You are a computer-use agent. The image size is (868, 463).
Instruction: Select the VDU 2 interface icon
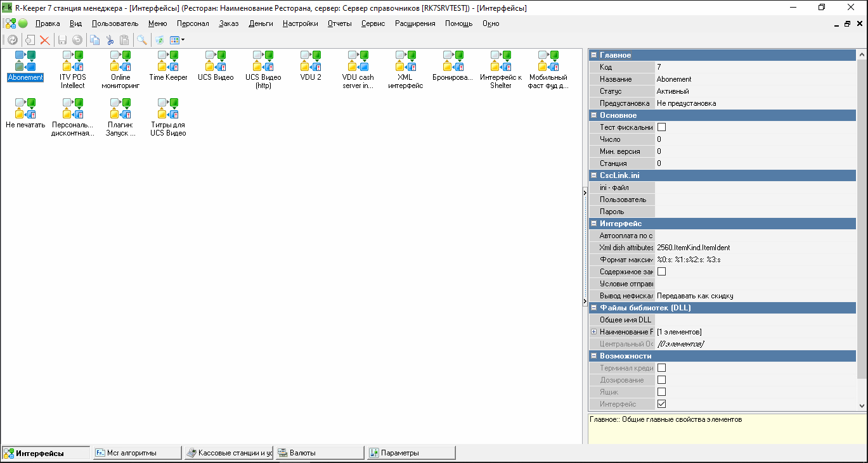(311, 61)
